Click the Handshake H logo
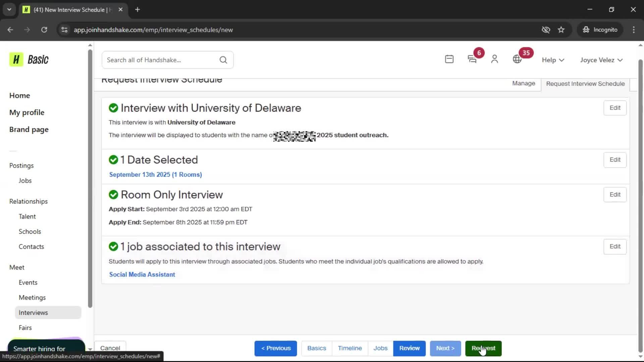Screen dimensions: 644x362 16,60
